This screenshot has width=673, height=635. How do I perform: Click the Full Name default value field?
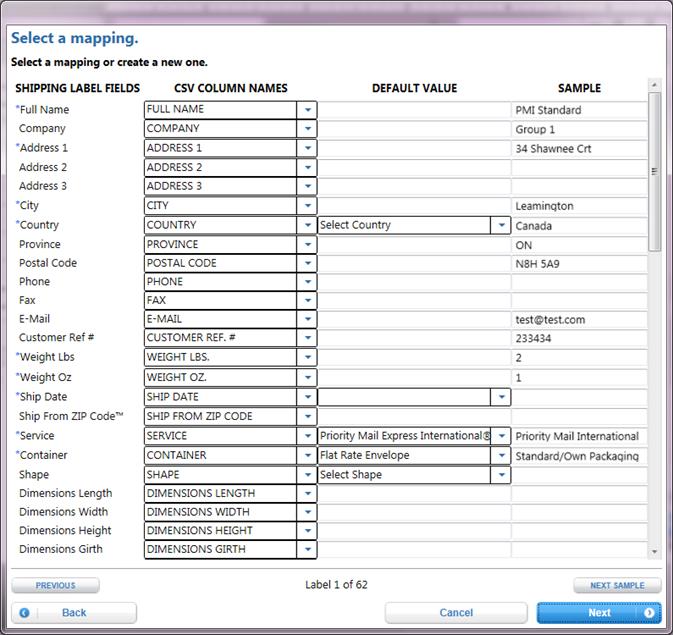click(x=414, y=110)
